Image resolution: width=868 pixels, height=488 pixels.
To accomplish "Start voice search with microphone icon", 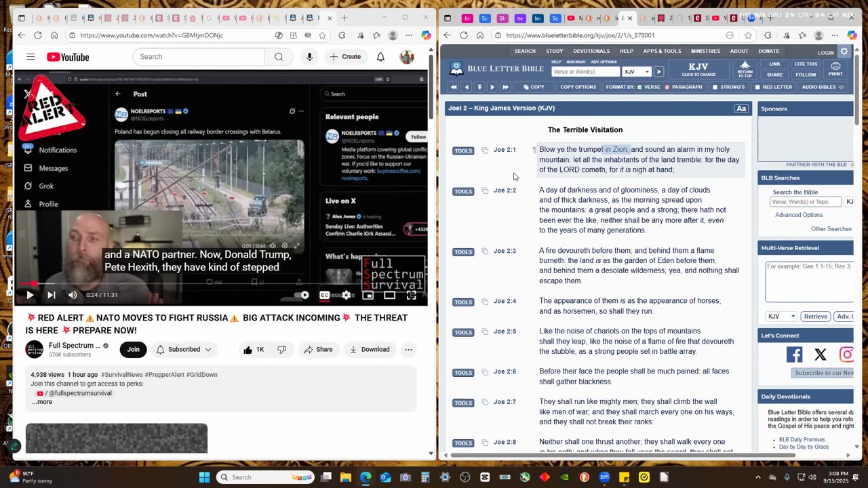I will pyautogui.click(x=309, y=57).
